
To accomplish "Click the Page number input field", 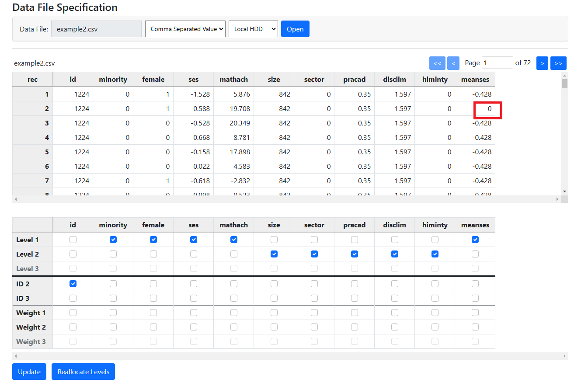I will click(497, 63).
